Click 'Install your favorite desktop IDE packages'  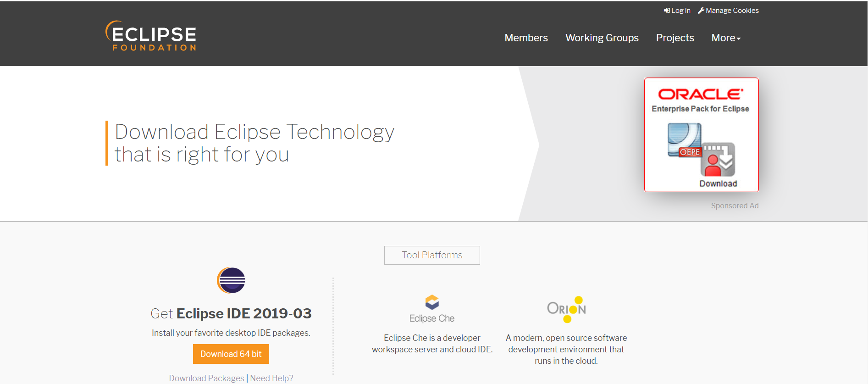coord(231,333)
